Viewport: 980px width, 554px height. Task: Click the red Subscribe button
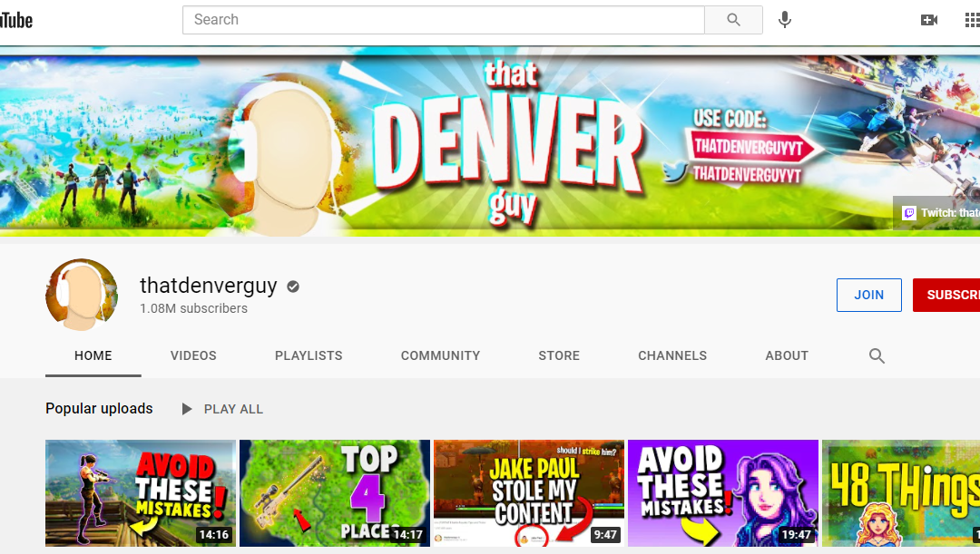coord(946,295)
